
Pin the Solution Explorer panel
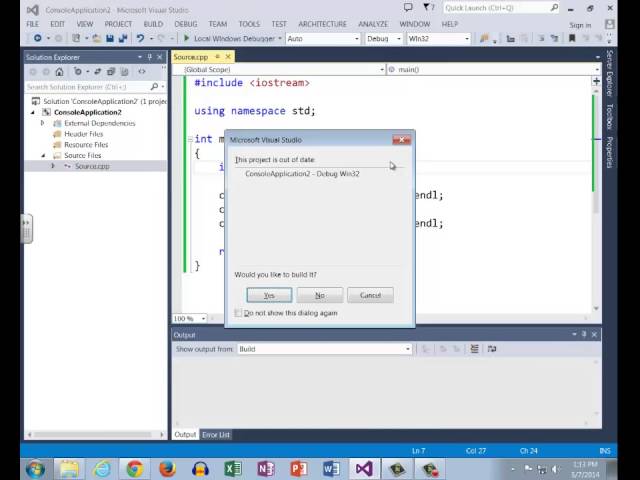pyautogui.click(x=150, y=57)
